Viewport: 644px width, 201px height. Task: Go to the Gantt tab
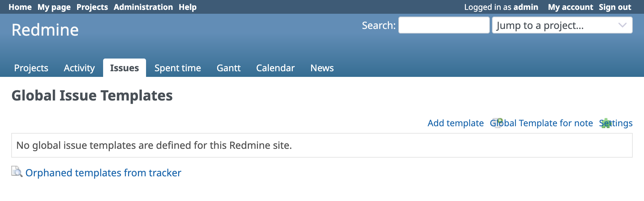(228, 68)
